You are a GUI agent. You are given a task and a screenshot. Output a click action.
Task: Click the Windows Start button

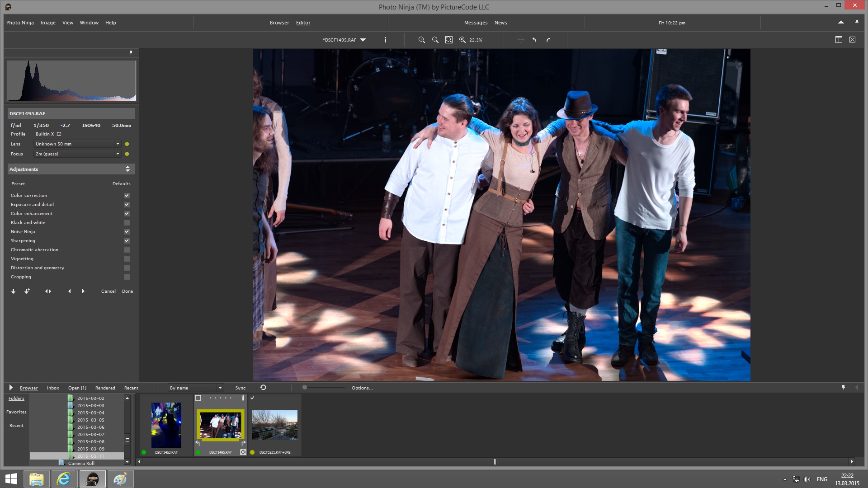11,479
